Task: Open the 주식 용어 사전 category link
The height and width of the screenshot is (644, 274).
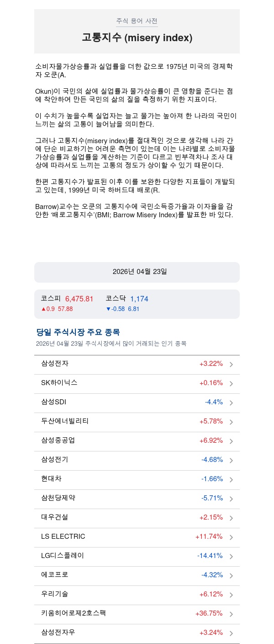Action: tap(137, 21)
